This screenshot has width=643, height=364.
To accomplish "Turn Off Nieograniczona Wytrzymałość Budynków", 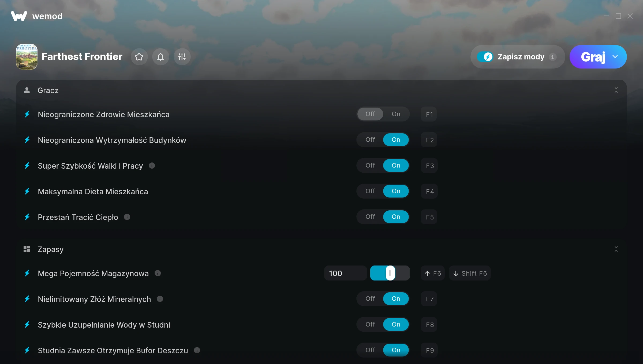I will (x=370, y=140).
